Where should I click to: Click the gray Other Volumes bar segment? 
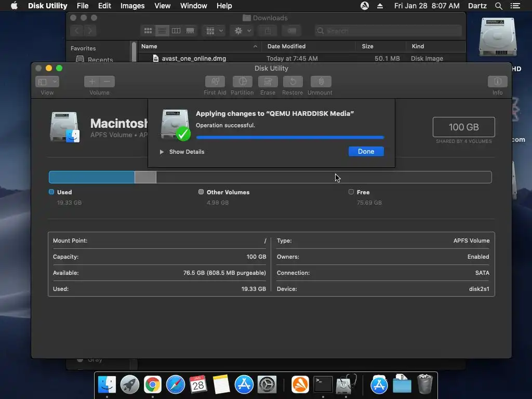click(145, 177)
